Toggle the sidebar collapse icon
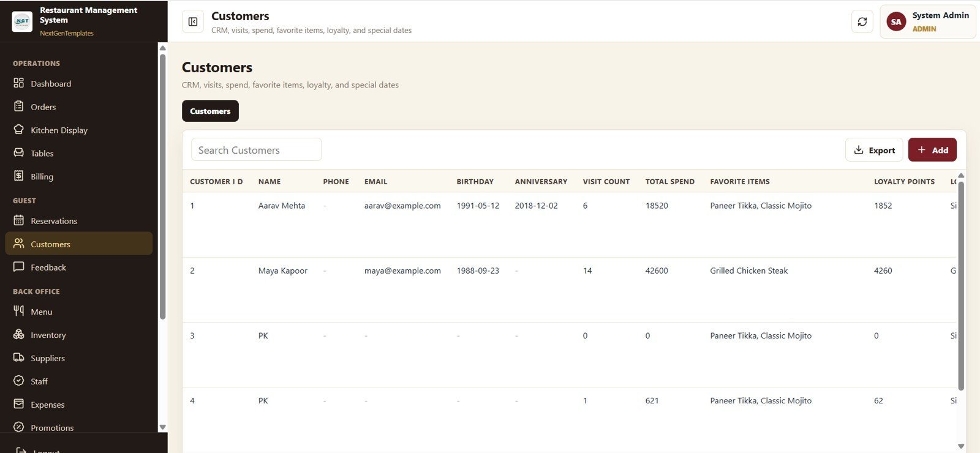The height and width of the screenshot is (453, 980). click(x=193, y=22)
